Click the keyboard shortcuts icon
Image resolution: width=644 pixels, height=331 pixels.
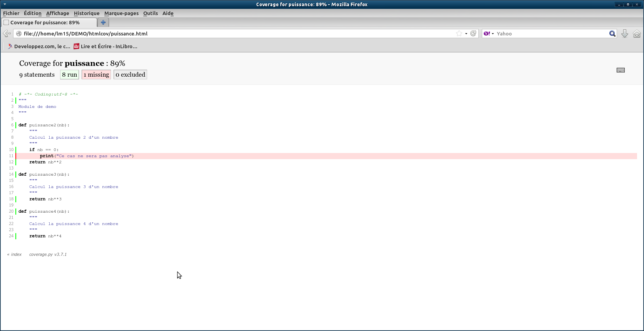pyautogui.click(x=621, y=70)
